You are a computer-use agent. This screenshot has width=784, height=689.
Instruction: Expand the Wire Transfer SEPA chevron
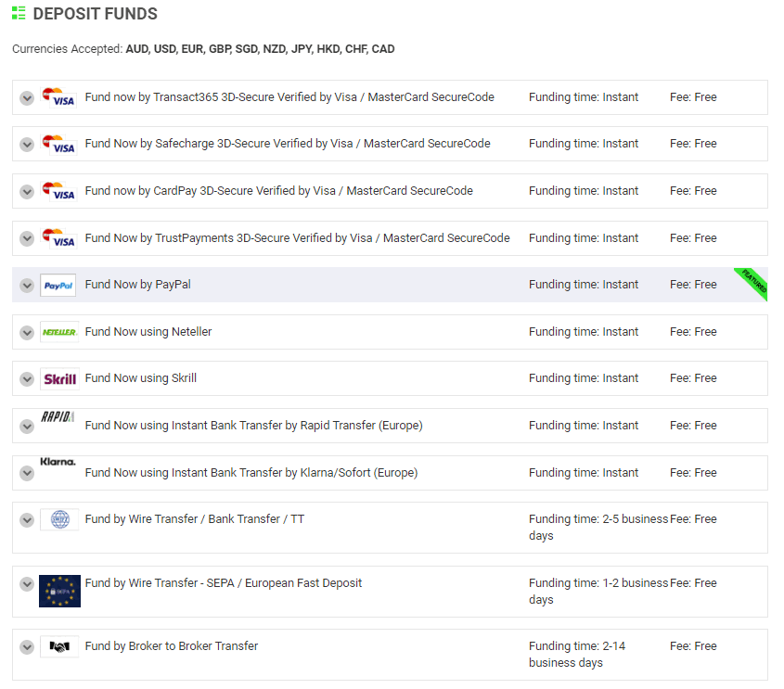[x=27, y=584]
